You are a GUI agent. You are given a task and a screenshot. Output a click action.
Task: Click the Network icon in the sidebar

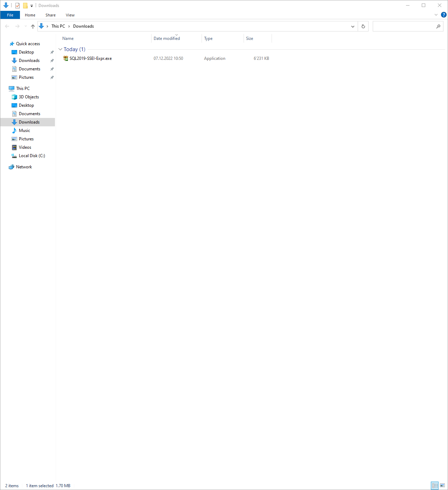tap(12, 167)
